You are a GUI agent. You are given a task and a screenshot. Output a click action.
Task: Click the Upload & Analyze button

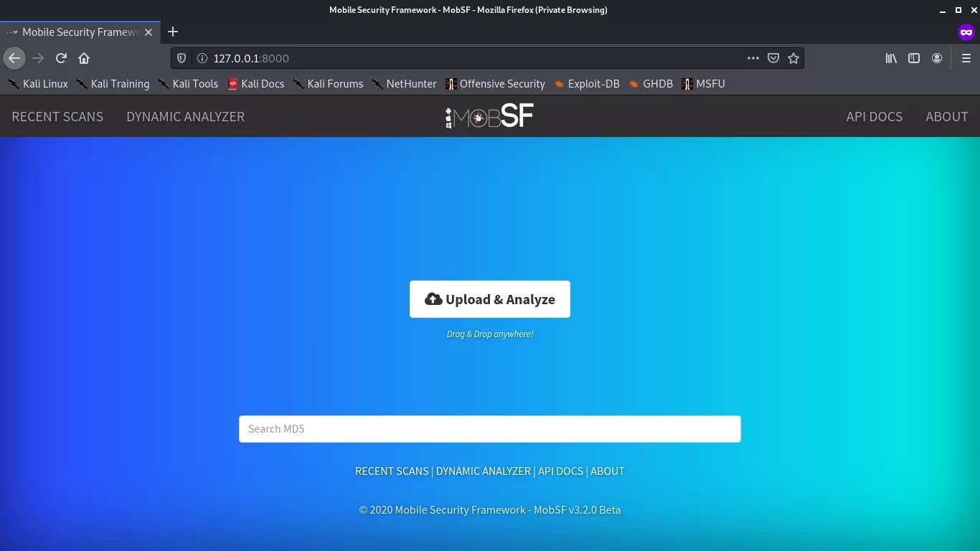[490, 299]
